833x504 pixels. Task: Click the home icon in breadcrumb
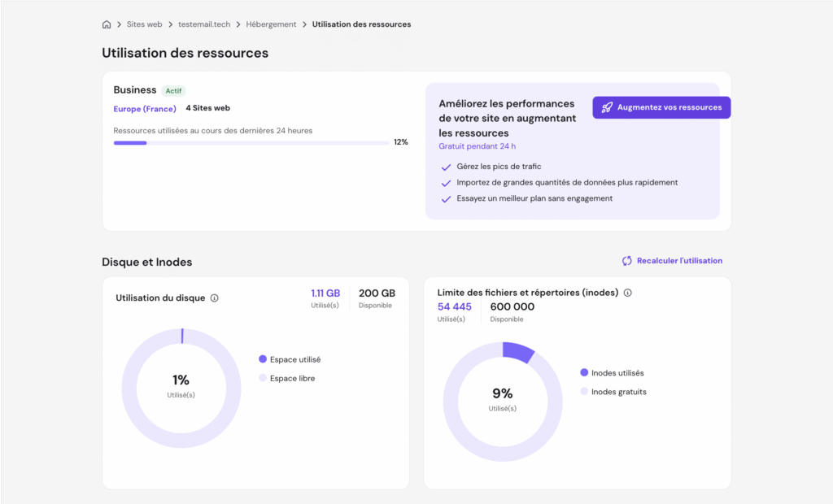tap(107, 24)
